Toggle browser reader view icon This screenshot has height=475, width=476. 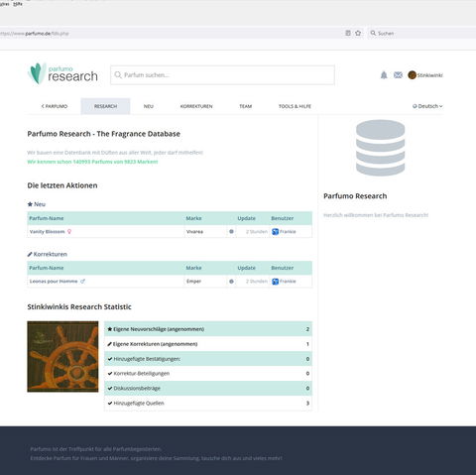click(348, 33)
